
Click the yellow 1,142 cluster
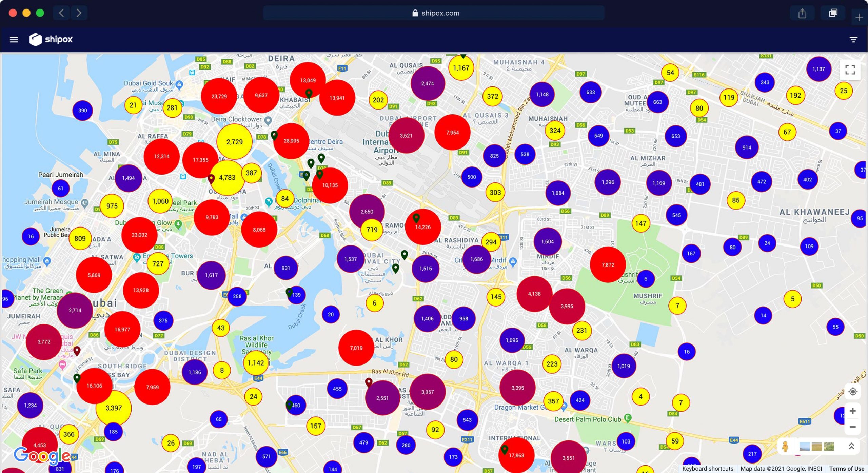tap(256, 363)
